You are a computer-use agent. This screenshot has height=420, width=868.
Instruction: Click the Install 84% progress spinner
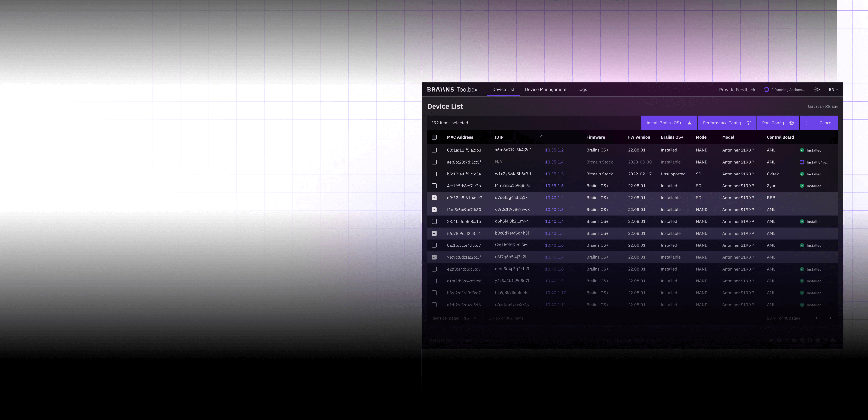point(802,162)
